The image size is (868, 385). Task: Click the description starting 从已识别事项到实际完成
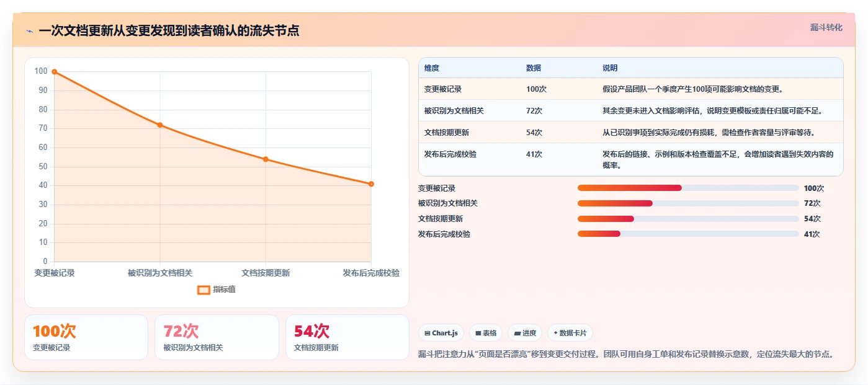pyautogui.click(x=709, y=133)
